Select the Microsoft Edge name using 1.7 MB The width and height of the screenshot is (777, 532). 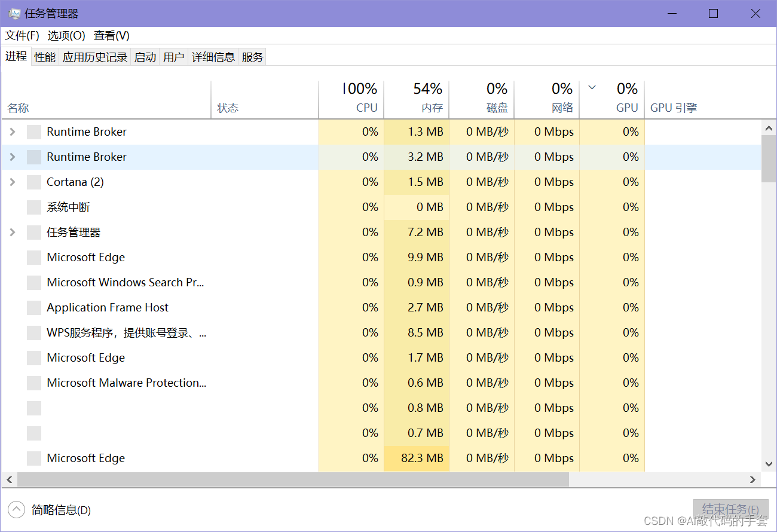pos(86,358)
